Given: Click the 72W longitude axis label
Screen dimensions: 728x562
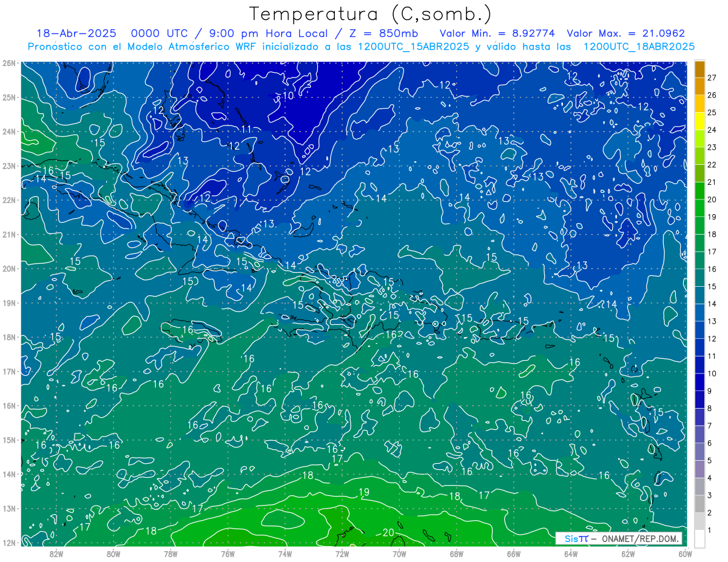Looking at the screenshot, I should tap(342, 554).
